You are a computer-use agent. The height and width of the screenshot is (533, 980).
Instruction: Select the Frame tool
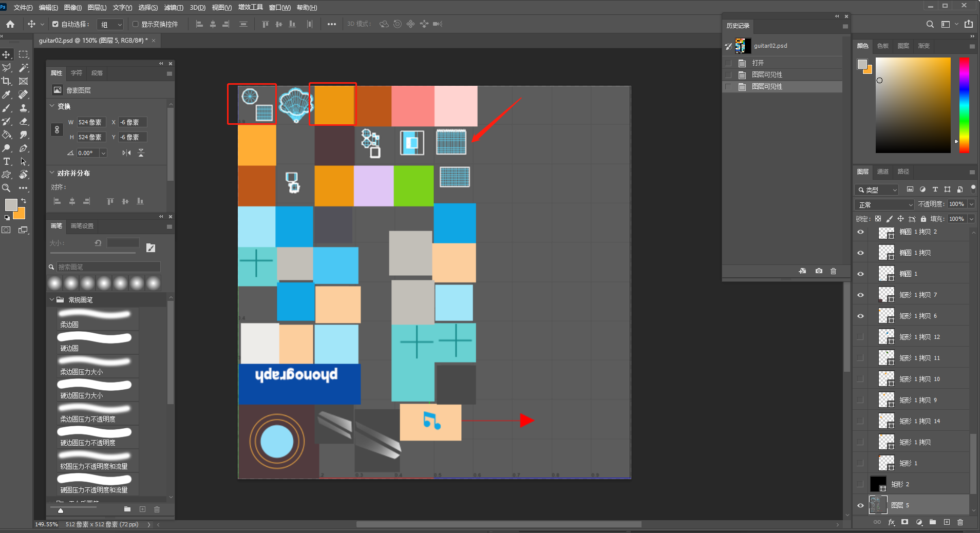coord(23,81)
